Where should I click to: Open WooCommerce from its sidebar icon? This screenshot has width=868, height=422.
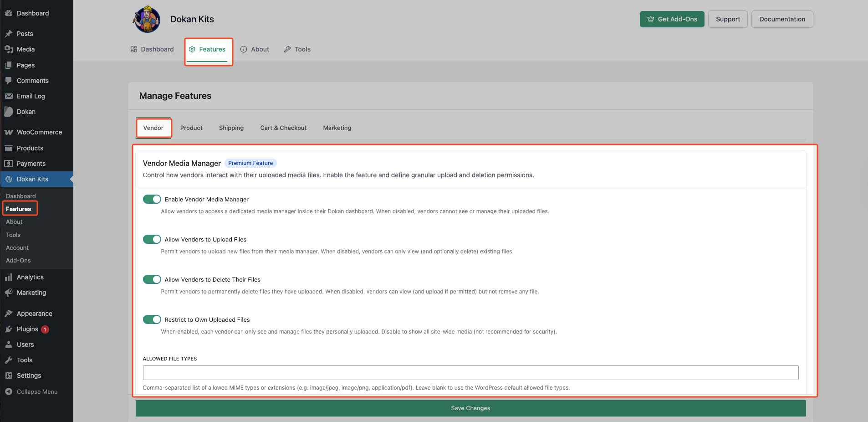[x=9, y=132]
